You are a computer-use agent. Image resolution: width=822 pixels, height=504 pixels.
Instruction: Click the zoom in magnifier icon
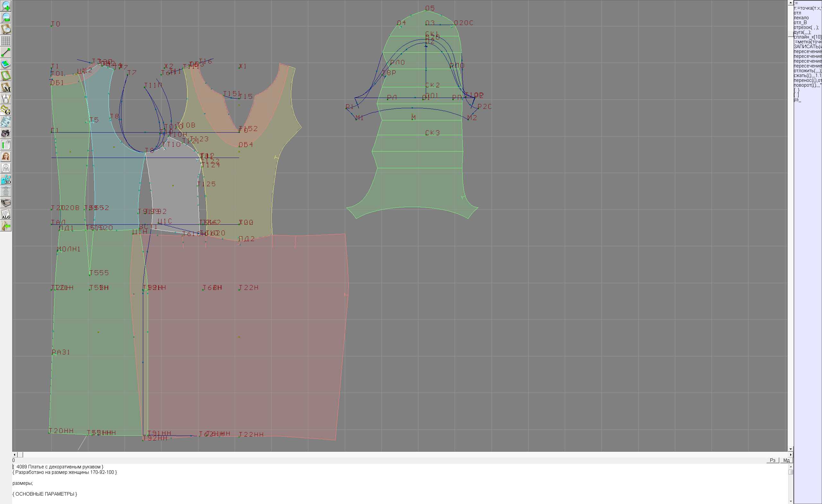6,6
